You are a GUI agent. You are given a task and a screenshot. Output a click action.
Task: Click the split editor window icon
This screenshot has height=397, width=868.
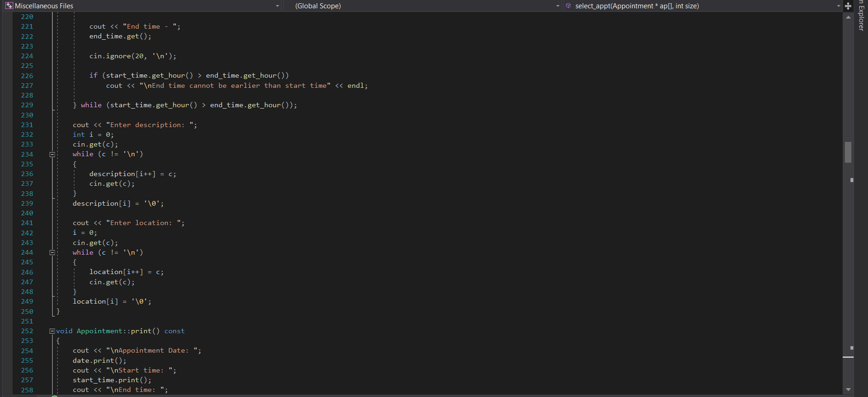tap(848, 6)
